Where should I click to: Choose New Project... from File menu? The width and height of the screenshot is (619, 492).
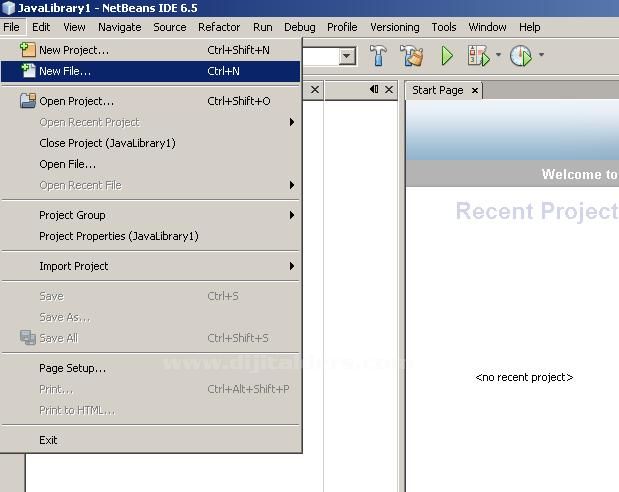pos(150,50)
